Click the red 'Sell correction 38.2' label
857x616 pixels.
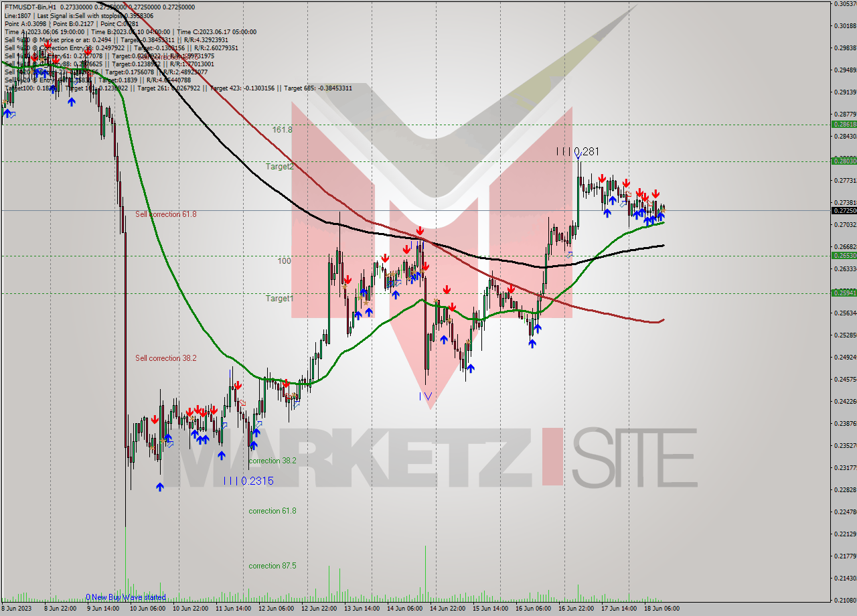pyautogui.click(x=166, y=358)
